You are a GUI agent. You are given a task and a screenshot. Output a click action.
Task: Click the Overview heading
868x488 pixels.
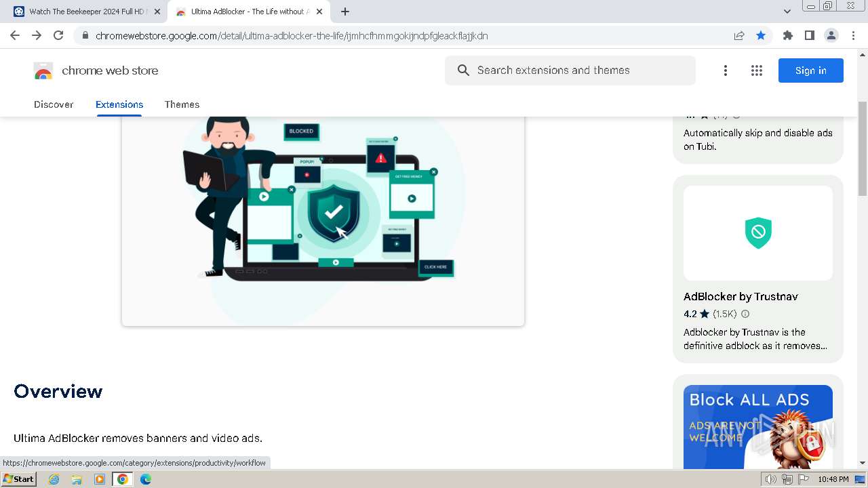[58, 392]
